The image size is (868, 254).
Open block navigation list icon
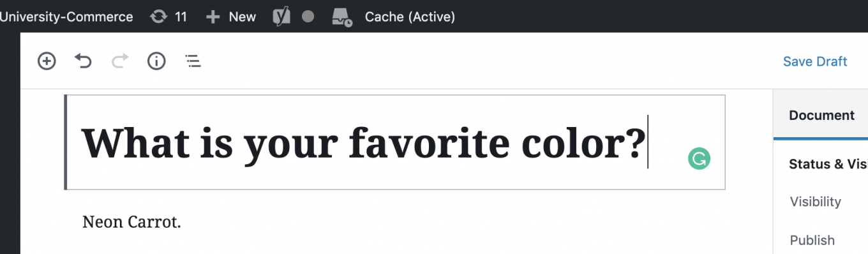193,61
